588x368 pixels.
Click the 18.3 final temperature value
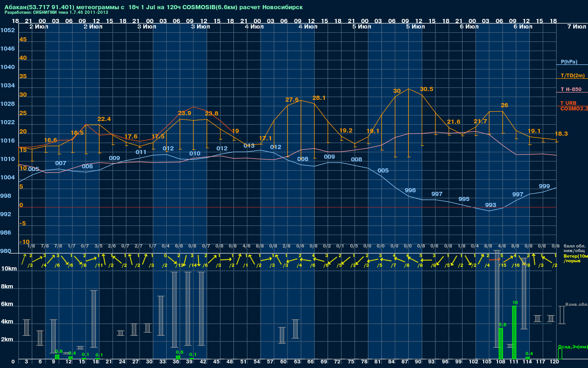[x=561, y=134]
